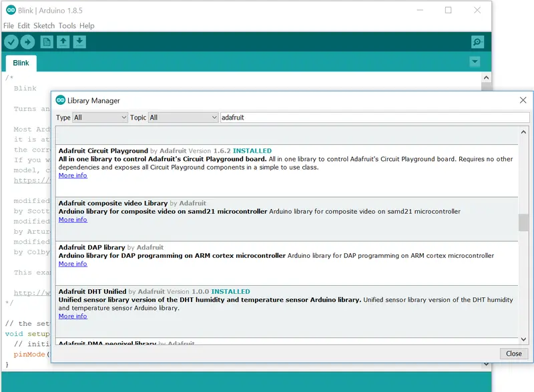Click the Library Manager Arduino logo icon
Viewport: 534px width, 392px height.
(x=61, y=100)
